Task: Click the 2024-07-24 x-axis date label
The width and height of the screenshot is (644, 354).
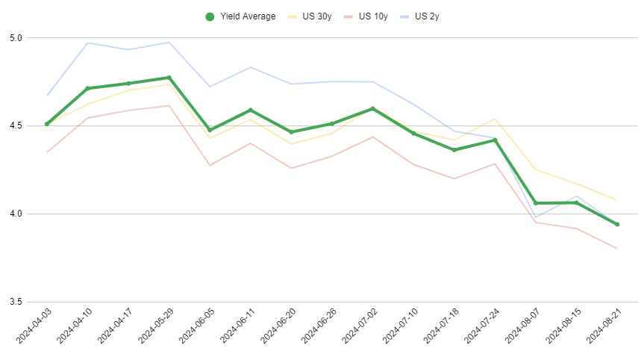Action: [x=481, y=329]
